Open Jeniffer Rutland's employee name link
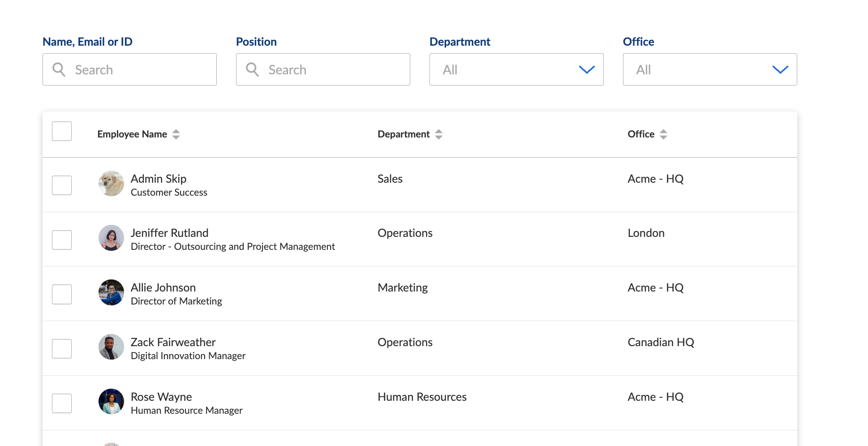Screen dimensions: 868x446 click(169, 233)
